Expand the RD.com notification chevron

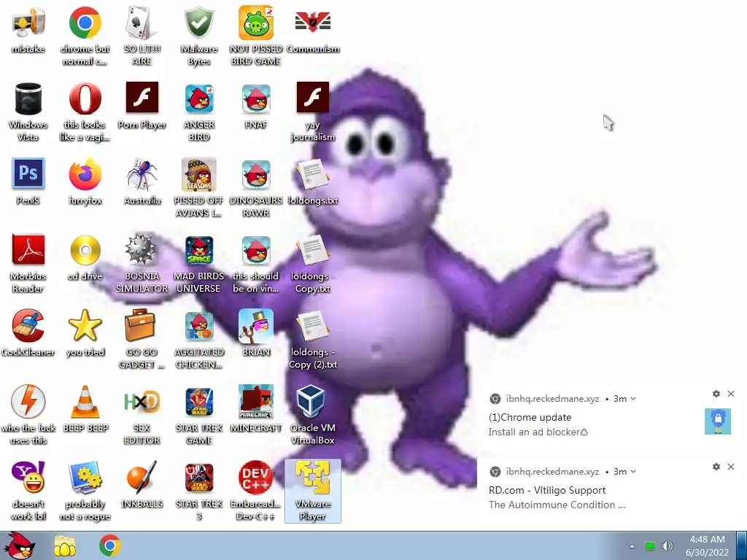pos(633,472)
